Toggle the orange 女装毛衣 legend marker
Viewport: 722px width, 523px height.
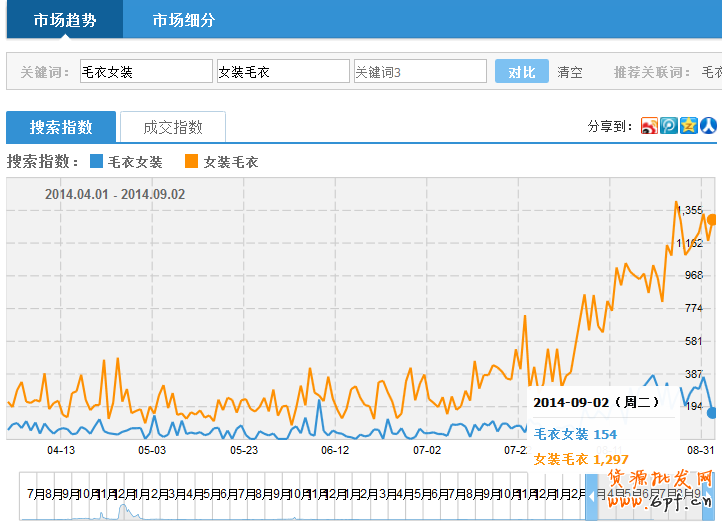point(191,161)
